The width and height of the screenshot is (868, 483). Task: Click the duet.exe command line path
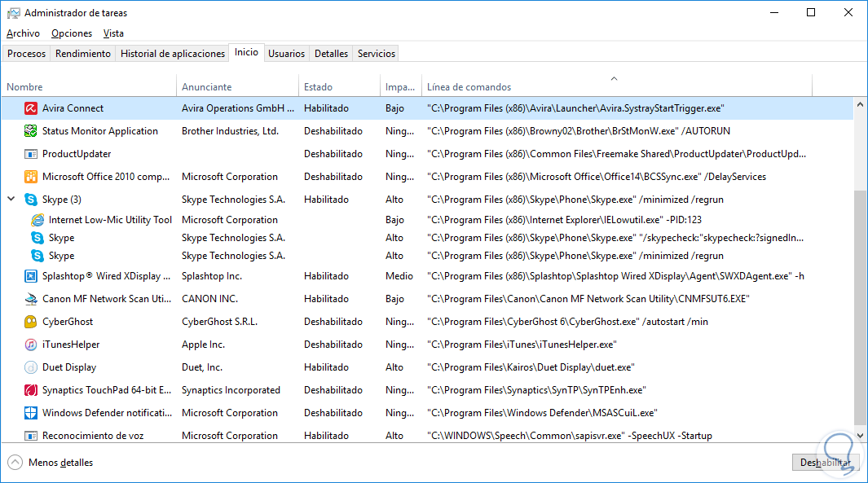point(531,367)
